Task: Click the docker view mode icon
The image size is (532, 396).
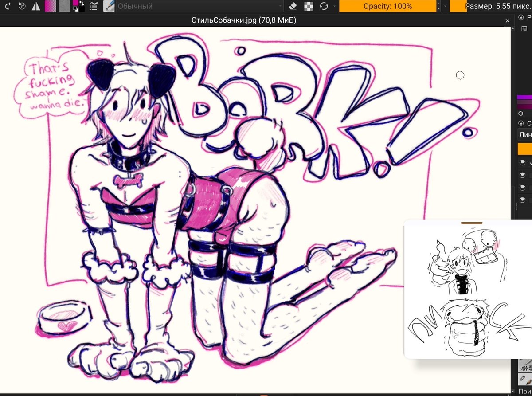Action: pos(524,28)
